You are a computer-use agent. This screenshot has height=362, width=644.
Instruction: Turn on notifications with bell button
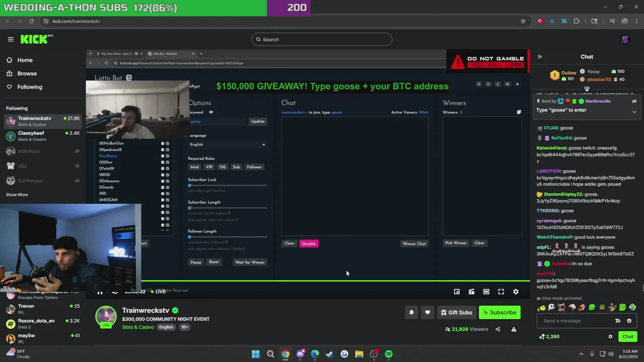412,312
